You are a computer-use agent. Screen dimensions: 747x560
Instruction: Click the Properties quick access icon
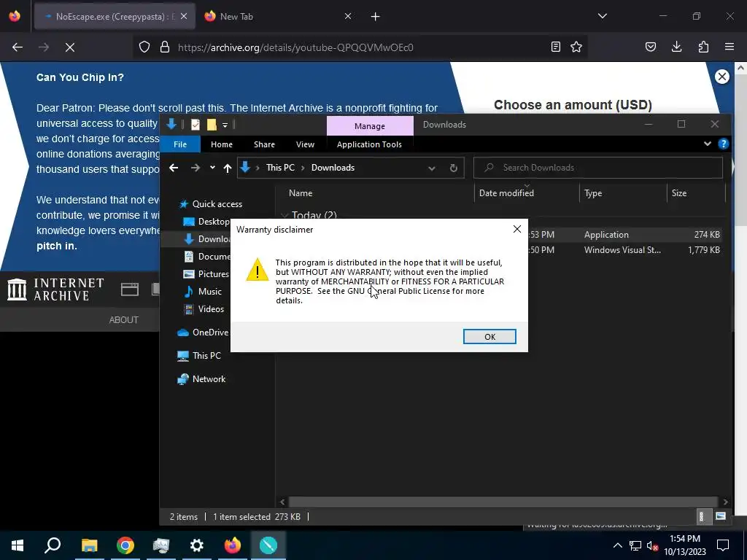pyautogui.click(x=196, y=125)
